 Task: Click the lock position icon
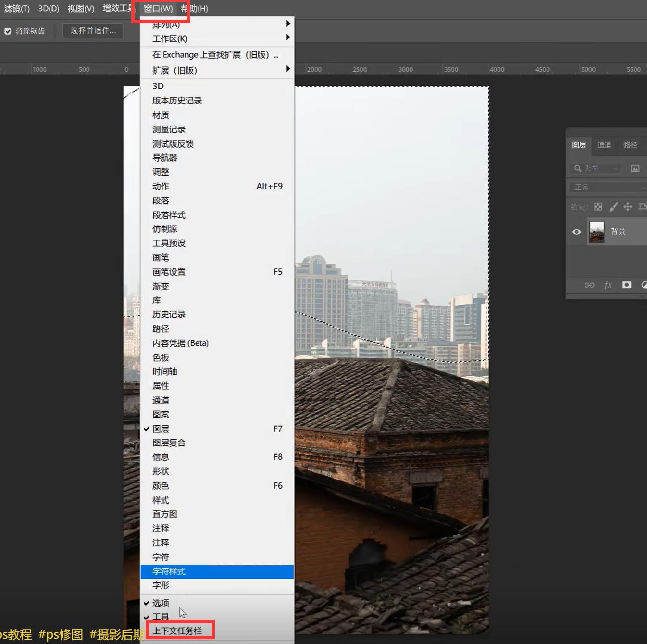(628, 207)
